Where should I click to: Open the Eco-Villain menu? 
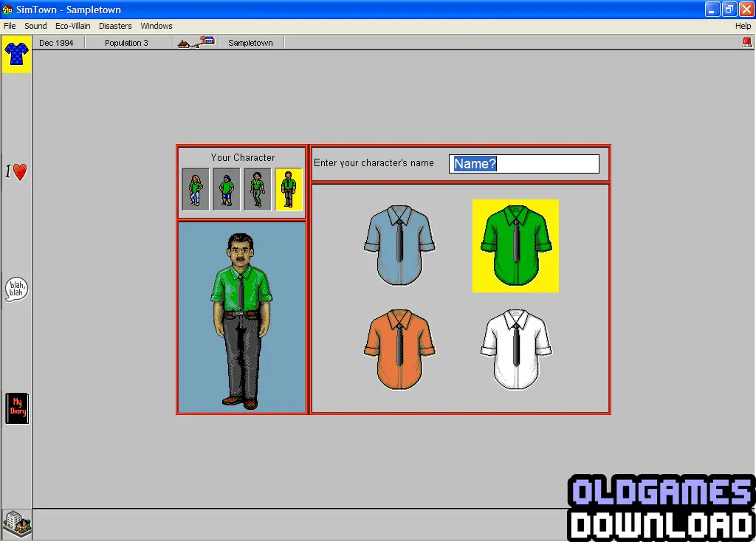tap(73, 26)
